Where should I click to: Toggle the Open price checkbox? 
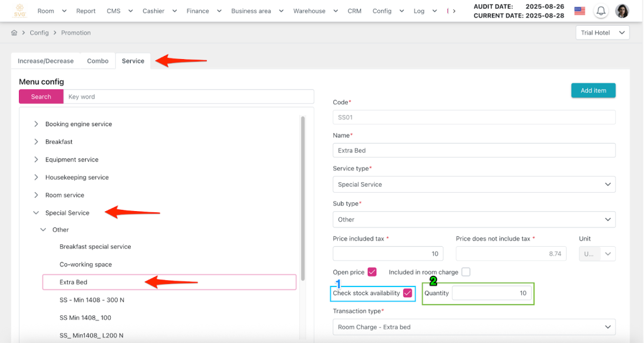tap(372, 272)
